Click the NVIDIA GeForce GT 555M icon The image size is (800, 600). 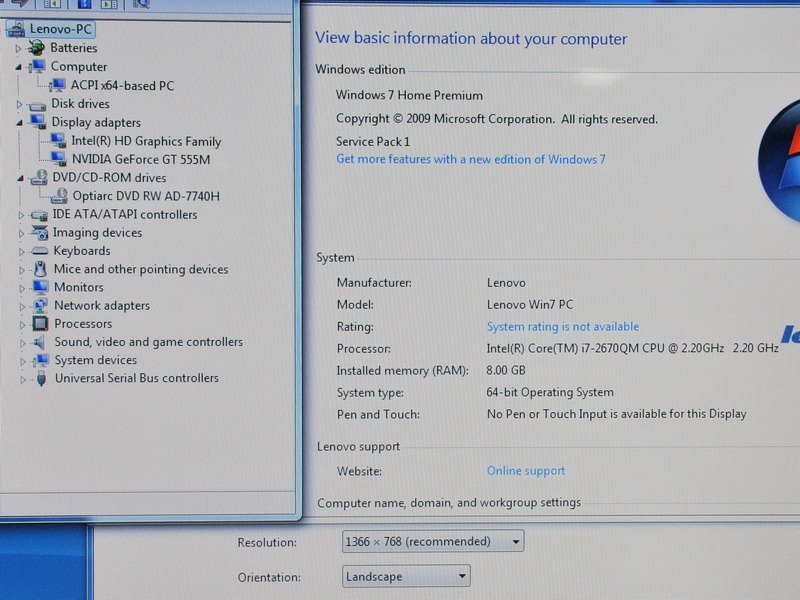[59, 159]
